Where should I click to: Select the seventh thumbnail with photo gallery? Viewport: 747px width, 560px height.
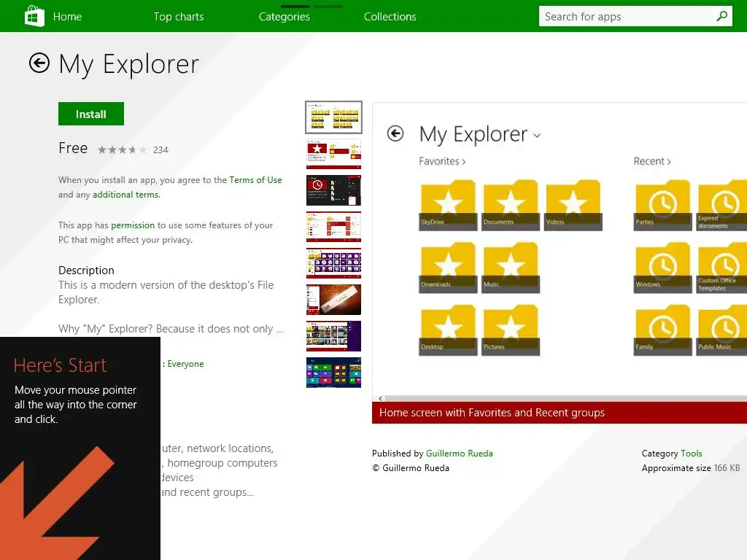click(333, 335)
